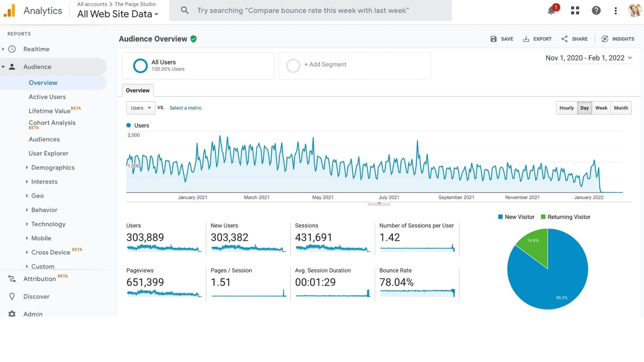Click the help question mark icon

click(596, 11)
